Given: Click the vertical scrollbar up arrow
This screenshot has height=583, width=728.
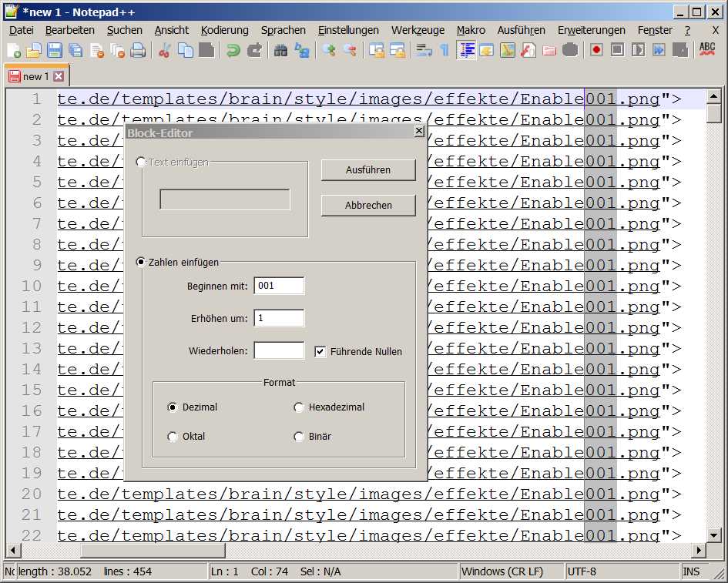Looking at the screenshot, I should [x=713, y=96].
